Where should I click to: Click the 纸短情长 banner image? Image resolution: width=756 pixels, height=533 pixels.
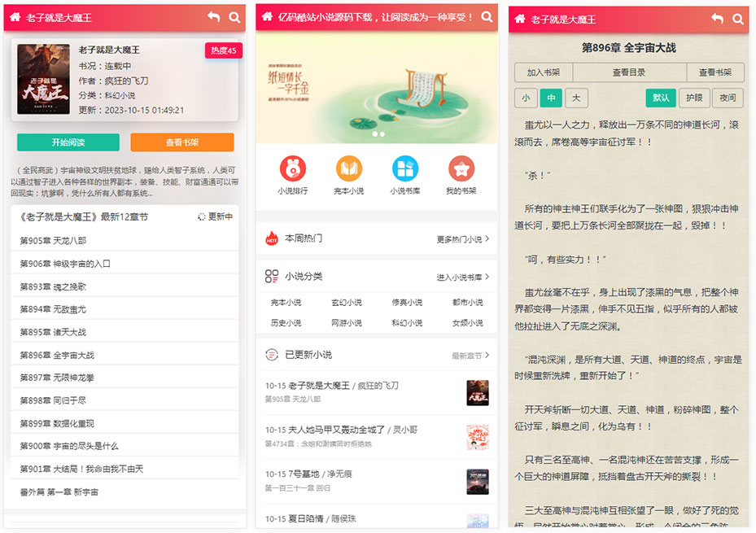(377, 88)
